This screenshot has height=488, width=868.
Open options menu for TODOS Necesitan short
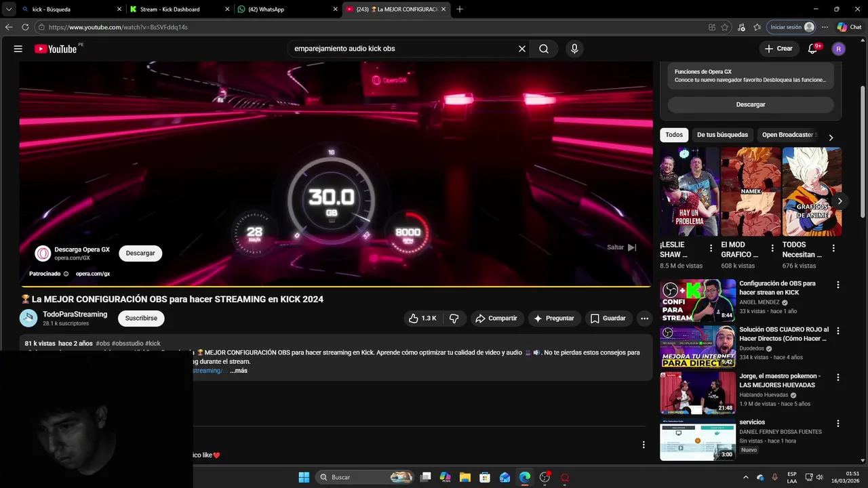833,249
